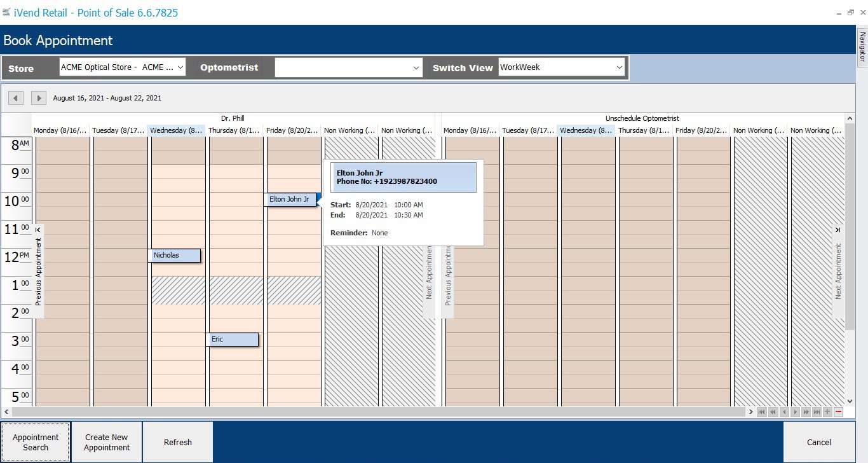Go to previous week with left arrow
The height and width of the screenshot is (463, 868).
[16, 98]
